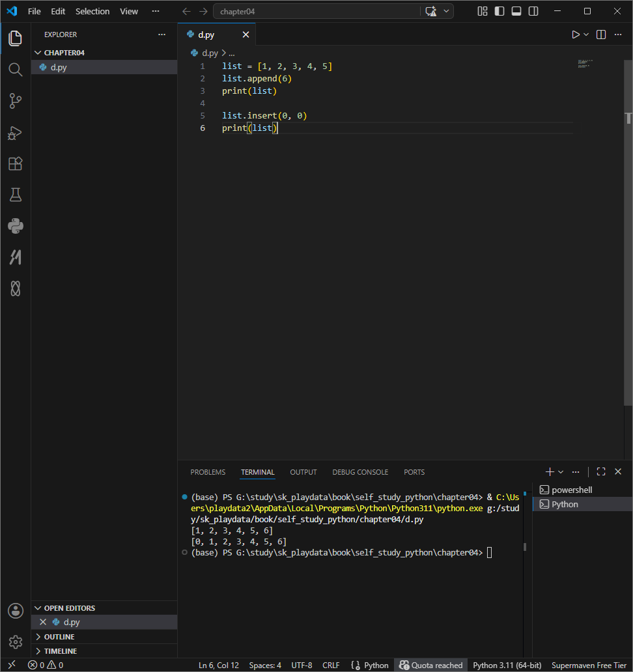Screen dimensions: 633x672
Task: Click the chapter04 command center search box
Action: point(316,12)
